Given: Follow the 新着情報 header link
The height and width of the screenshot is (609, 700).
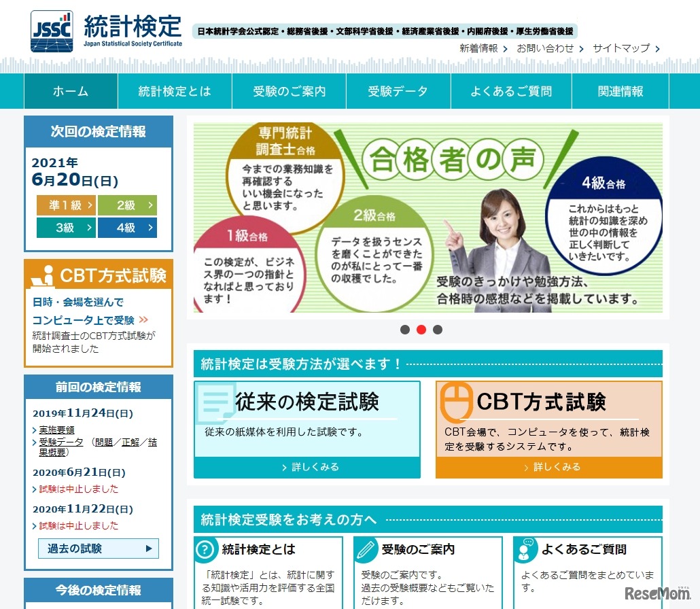Looking at the screenshot, I should click(x=478, y=48).
